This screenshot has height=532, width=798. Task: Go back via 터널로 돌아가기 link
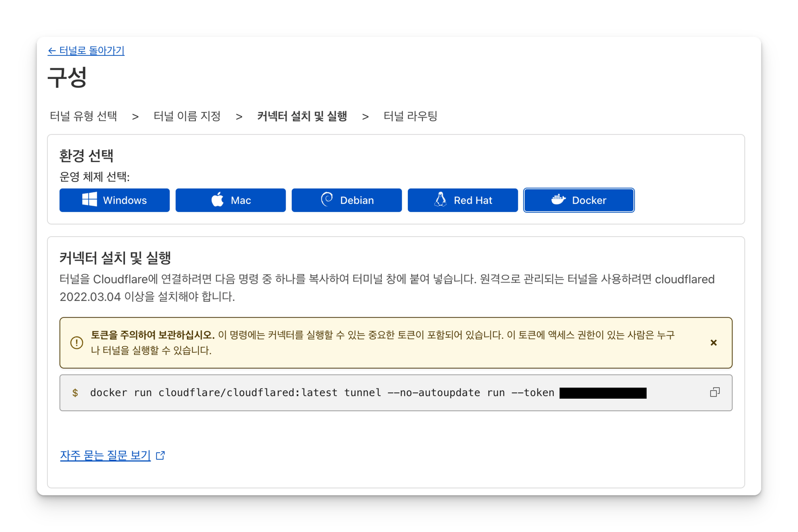pyautogui.click(x=86, y=51)
